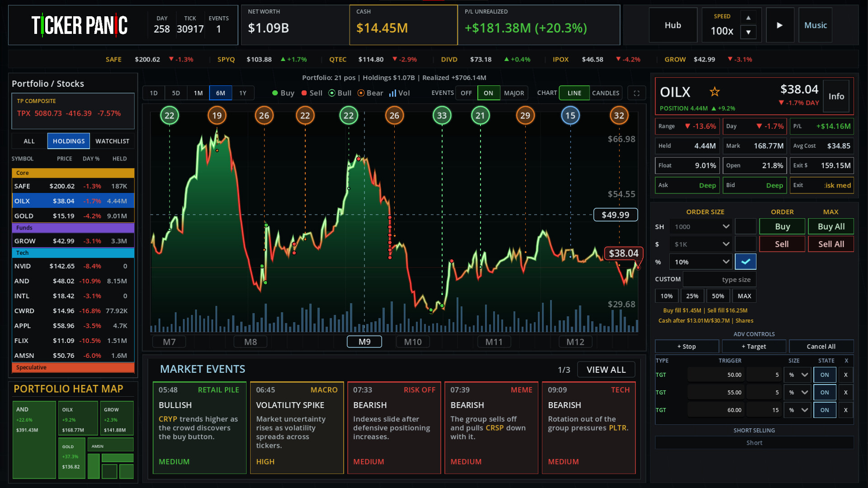The height and width of the screenshot is (488, 868).
Task: Select the 1M chart timeframe
Action: pyautogui.click(x=198, y=93)
